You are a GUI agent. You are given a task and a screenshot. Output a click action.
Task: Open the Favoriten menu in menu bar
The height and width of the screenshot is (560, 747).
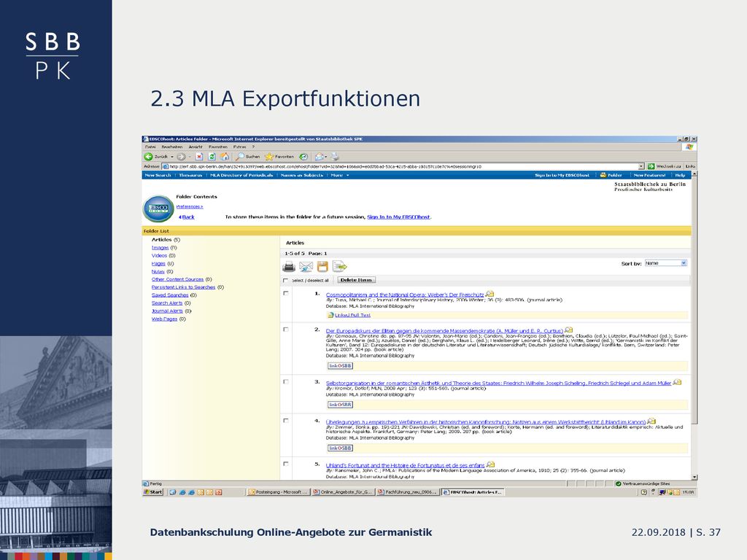pos(217,147)
